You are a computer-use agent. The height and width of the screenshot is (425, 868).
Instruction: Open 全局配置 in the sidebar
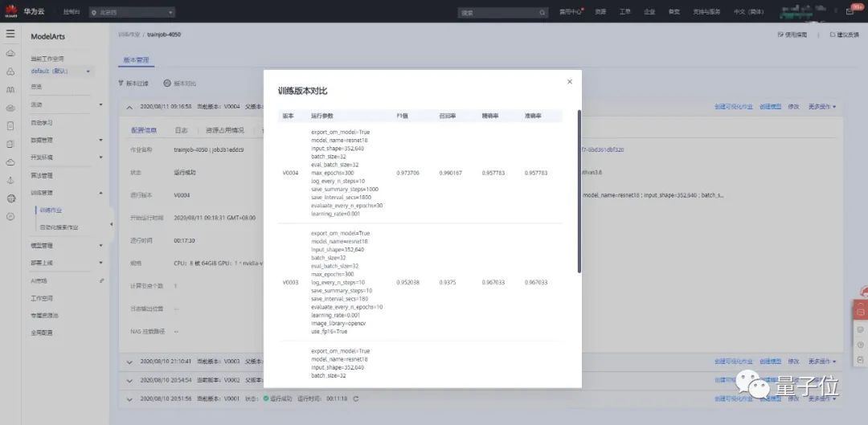point(42,333)
